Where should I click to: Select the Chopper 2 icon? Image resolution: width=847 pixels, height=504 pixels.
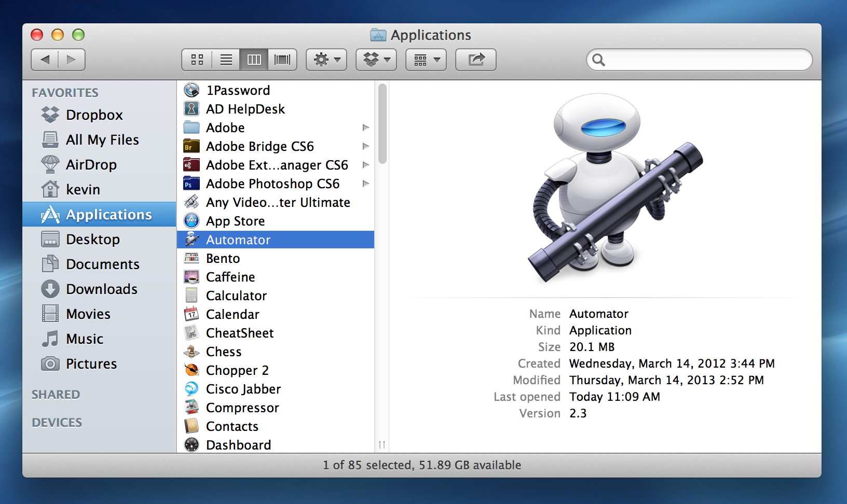(192, 370)
